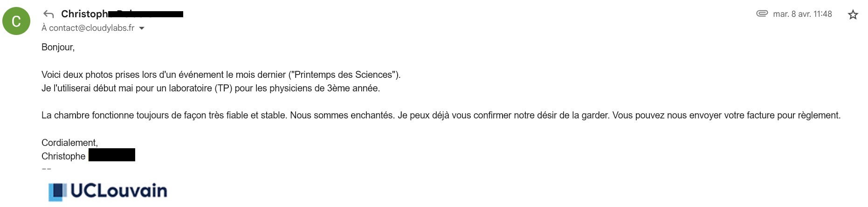
Task: Click the paperclip attachment icon
Action: [762, 14]
